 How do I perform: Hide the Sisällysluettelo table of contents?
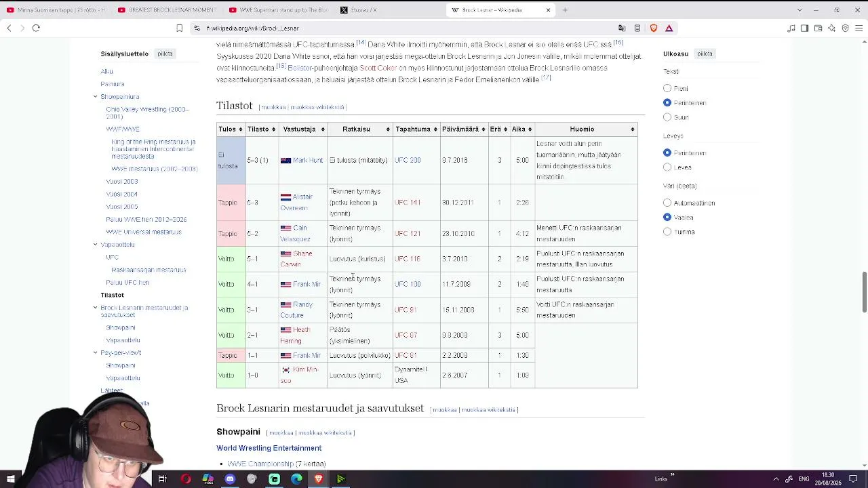tap(165, 54)
